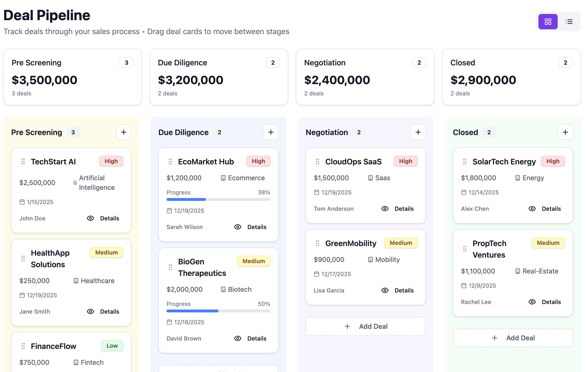This screenshot has height=372, width=588.
Task: Add deal to Pre Screening column
Action: (x=124, y=132)
